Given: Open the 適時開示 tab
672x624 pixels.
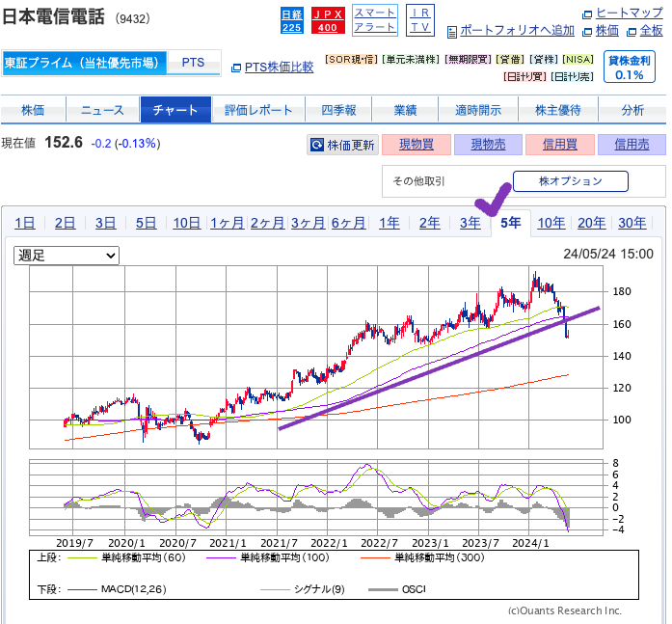Looking at the screenshot, I should click(478, 110).
